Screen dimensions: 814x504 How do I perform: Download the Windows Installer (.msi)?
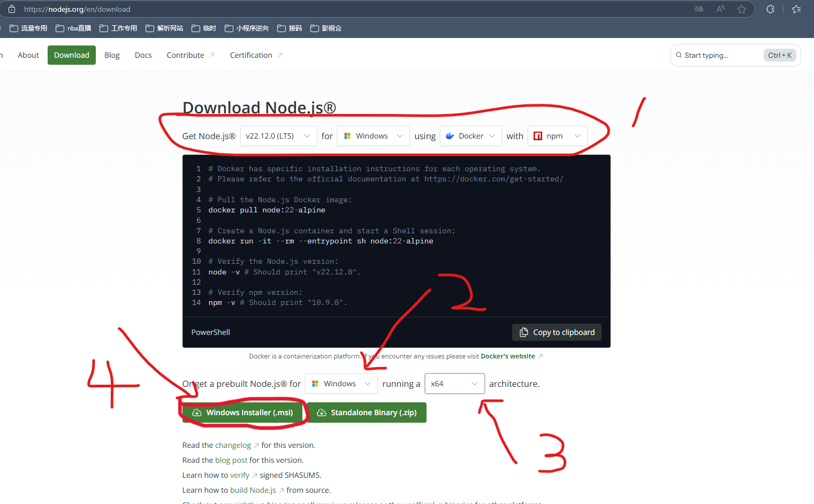click(244, 413)
